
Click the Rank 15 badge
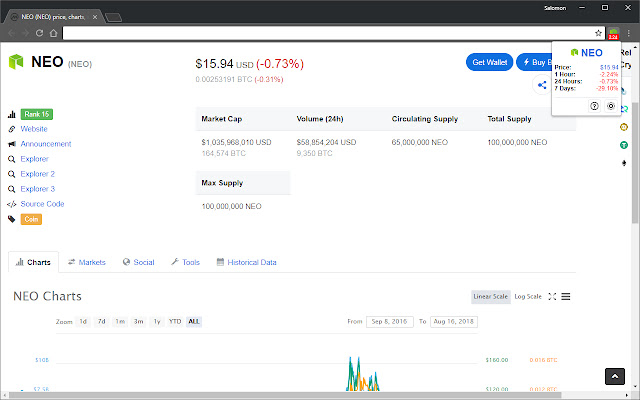tap(37, 114)
